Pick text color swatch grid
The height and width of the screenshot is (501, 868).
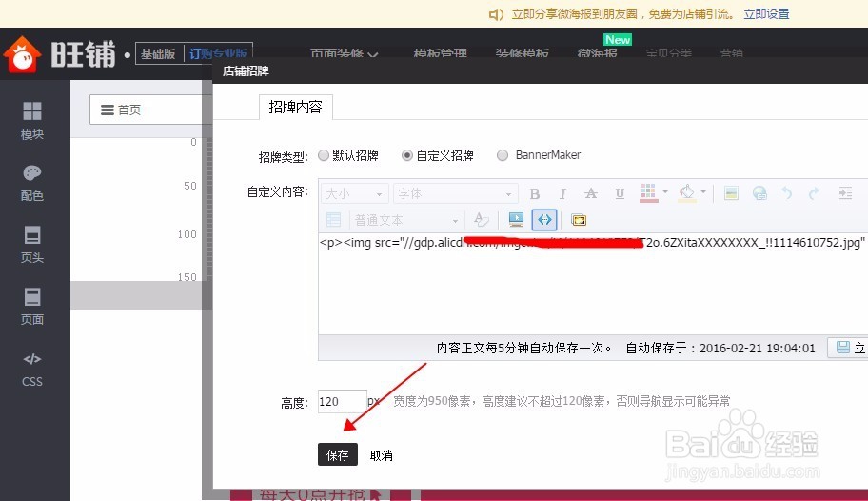click(x=648, y=192)
